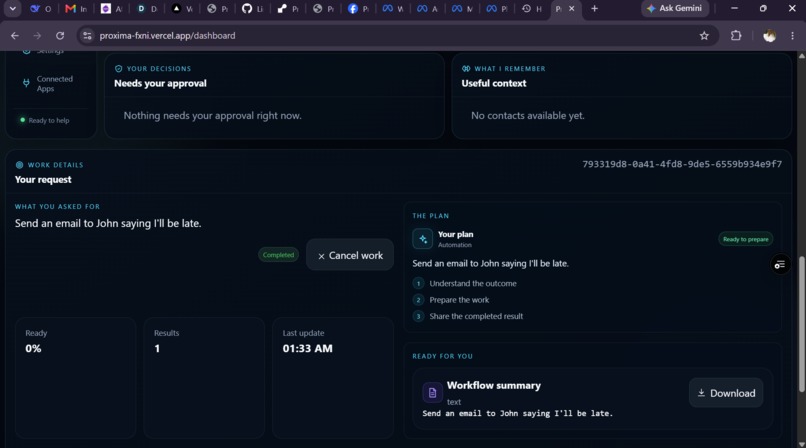Open Chrome three-dot menu
806x448 pixels.
(792, 35)
